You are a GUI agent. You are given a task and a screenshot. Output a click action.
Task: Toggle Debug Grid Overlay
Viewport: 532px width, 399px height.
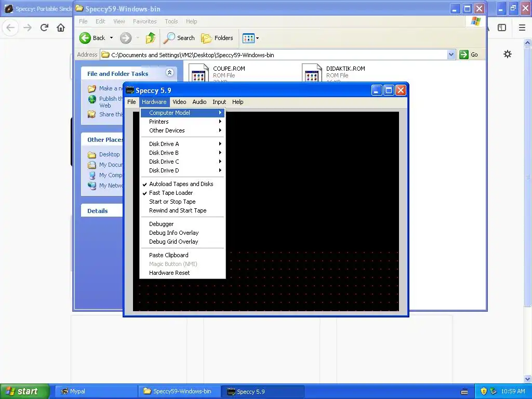[182, 242]
